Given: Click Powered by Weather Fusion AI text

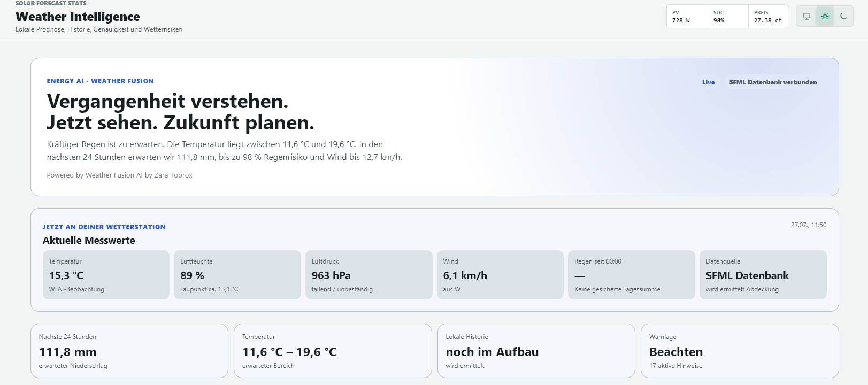Looking at the screenshot, I should (119, 175).
